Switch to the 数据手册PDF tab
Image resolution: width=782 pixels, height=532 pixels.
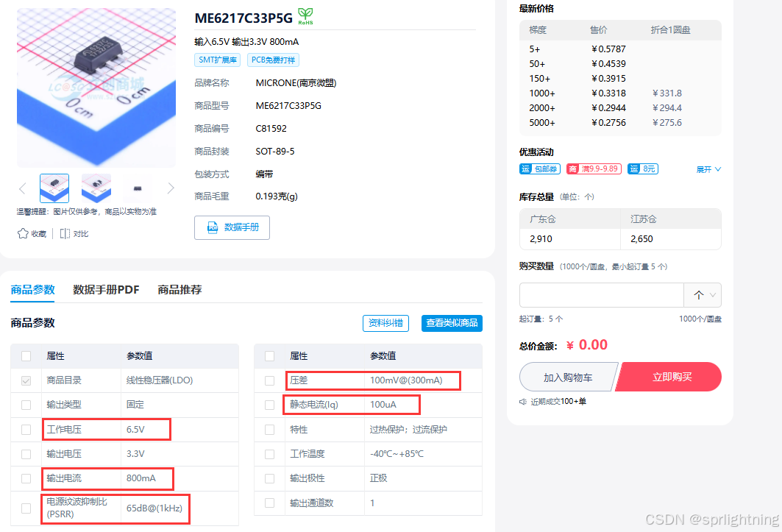[106, 289]
